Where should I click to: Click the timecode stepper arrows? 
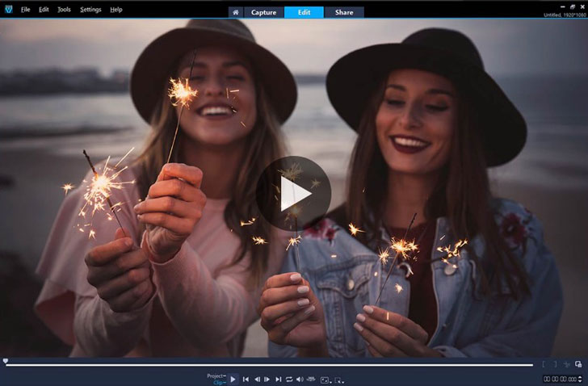pos(581,379)
